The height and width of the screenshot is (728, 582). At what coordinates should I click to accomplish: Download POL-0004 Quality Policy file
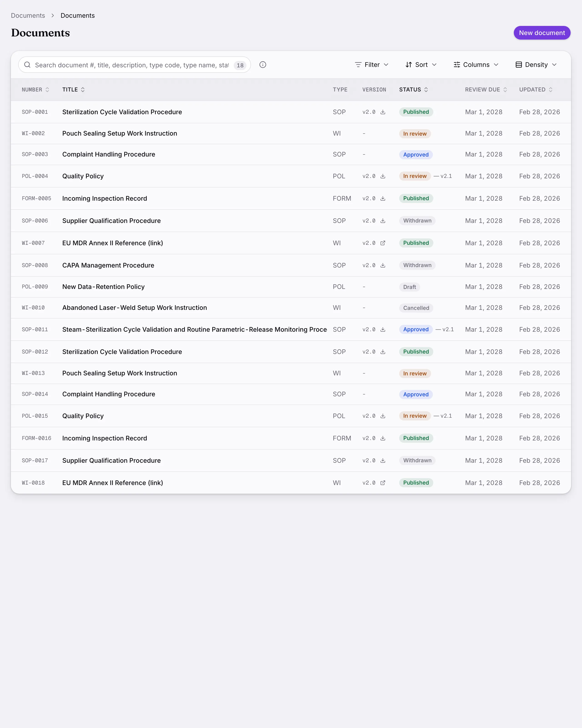383,176
